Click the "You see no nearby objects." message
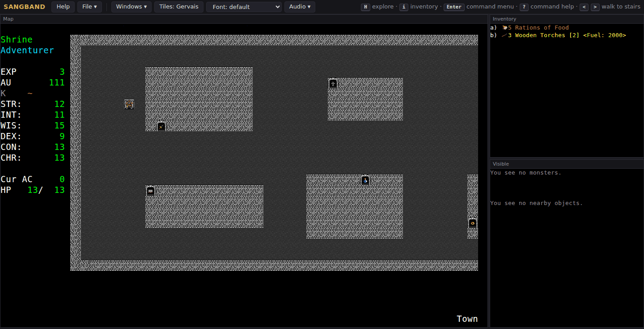 point(537,203)
